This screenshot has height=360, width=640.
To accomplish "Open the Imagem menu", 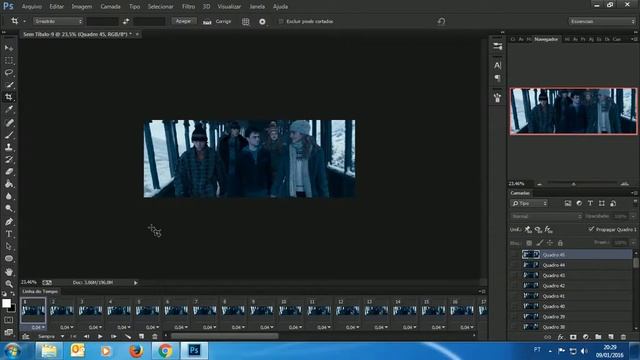I will point(82,7).
